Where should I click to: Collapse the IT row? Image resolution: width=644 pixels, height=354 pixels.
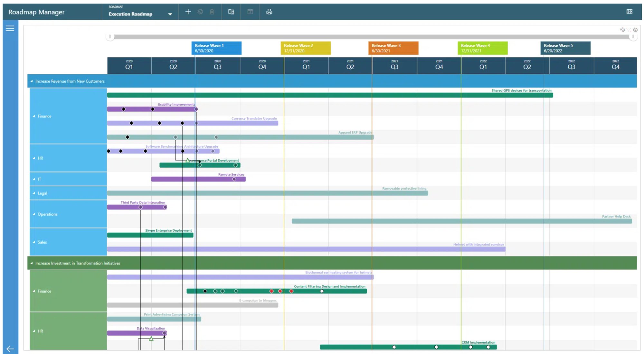[x=34, y=179]
